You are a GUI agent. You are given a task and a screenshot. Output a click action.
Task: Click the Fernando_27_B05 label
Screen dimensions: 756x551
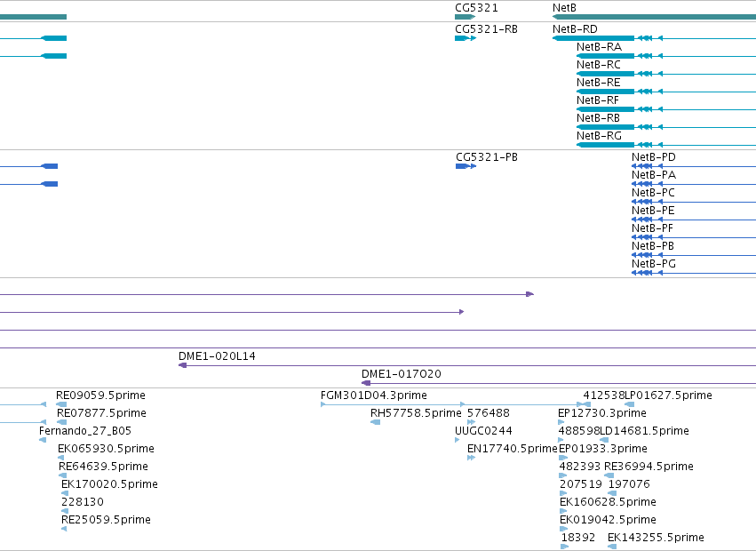point(85,431)
